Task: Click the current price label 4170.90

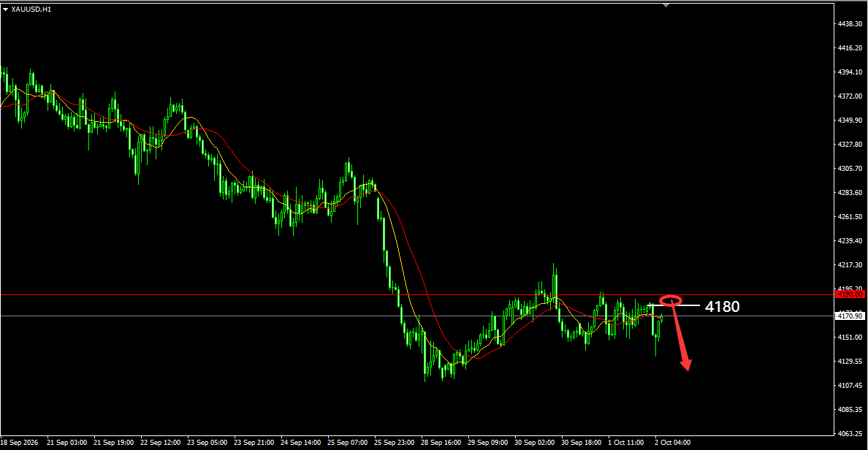Action: 850,316
